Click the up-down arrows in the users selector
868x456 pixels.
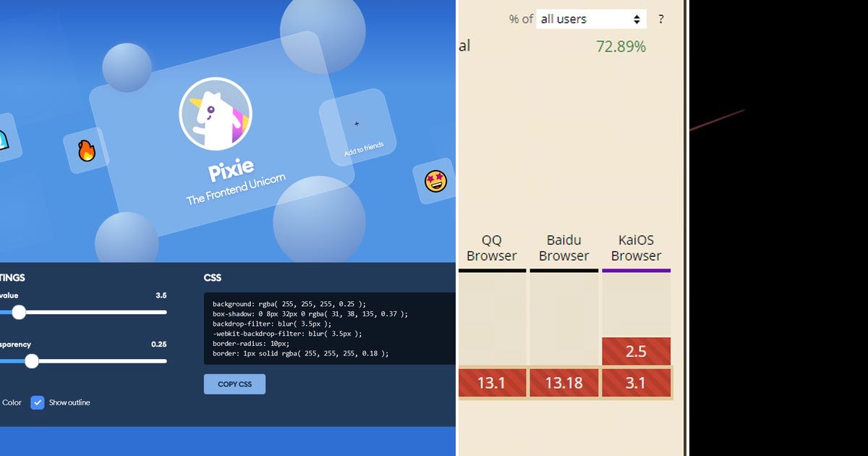(x=637, y=18)
